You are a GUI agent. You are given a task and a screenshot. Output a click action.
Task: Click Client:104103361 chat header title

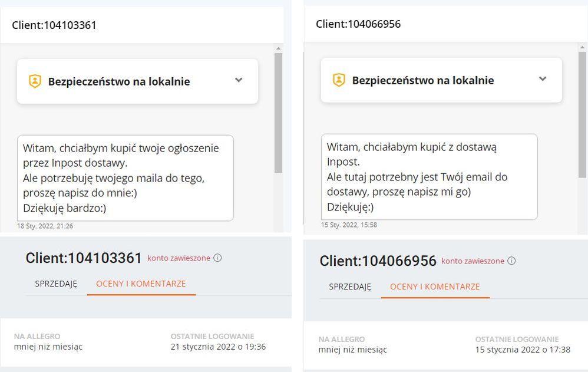pyautogui.click(x=54, y=25)
